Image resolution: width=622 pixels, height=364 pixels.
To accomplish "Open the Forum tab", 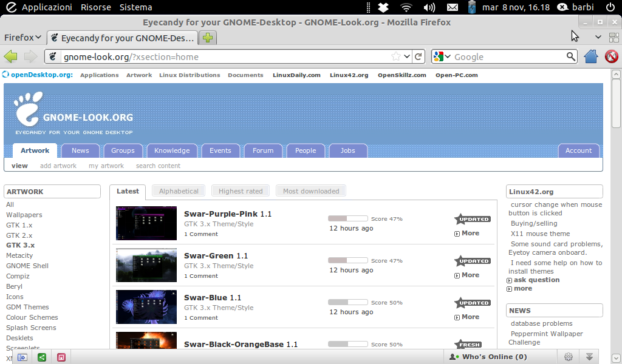I will 263,150.
